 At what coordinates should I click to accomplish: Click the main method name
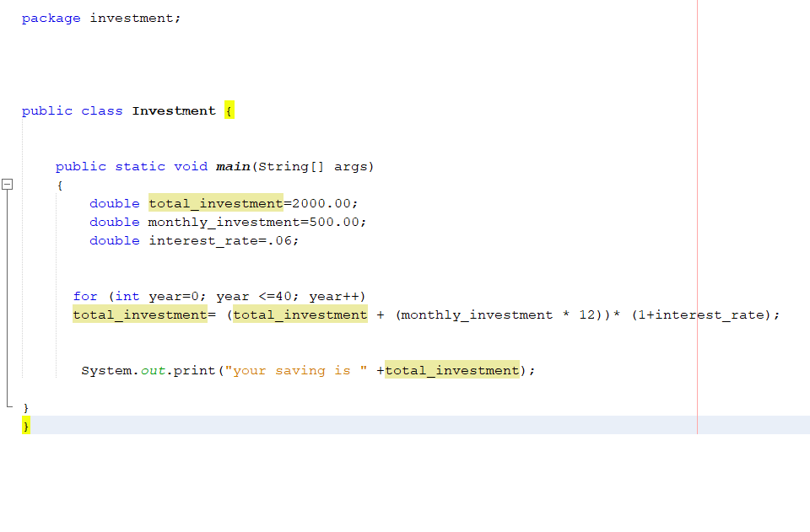click(x=232, y=166)
